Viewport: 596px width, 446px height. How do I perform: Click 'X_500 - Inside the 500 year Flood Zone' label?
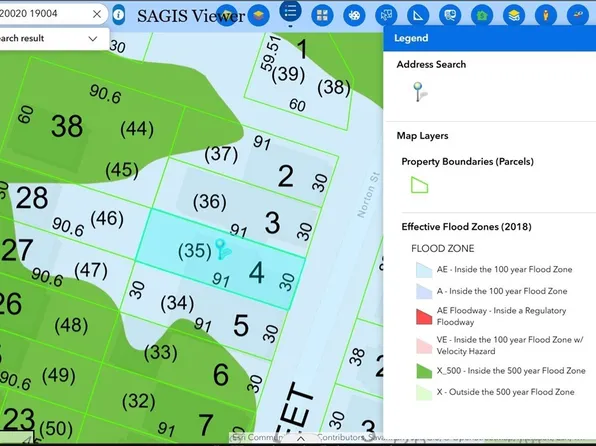(x=511, y=371)
